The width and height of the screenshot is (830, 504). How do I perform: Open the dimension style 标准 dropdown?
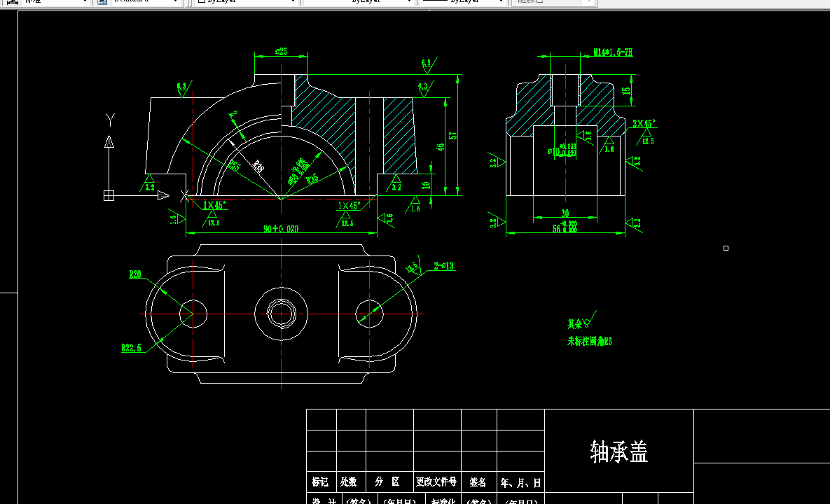(x=85, y=3)
